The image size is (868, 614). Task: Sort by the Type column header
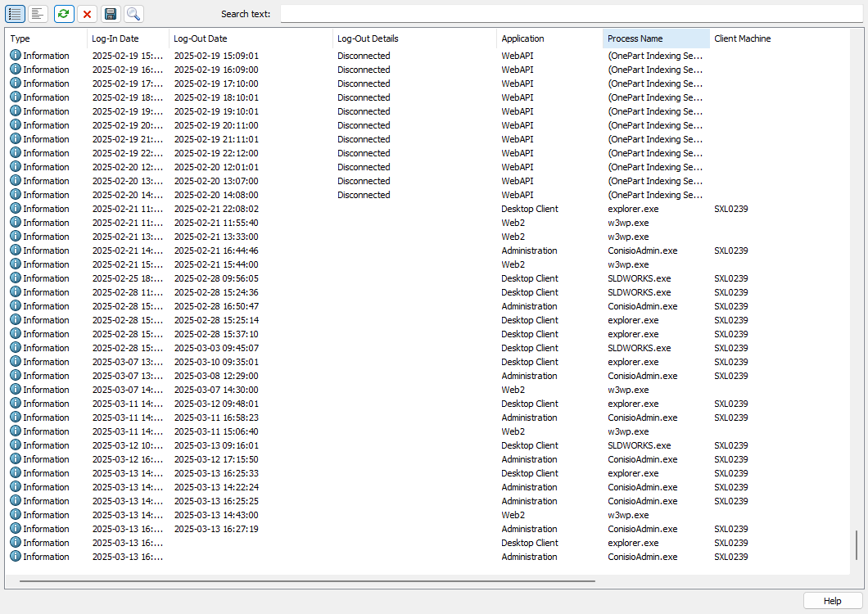point(46,38)
